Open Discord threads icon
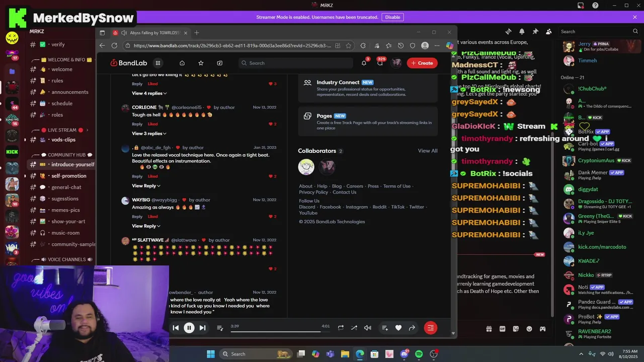Viewport: 644px width, 362px height. (508, 31)
